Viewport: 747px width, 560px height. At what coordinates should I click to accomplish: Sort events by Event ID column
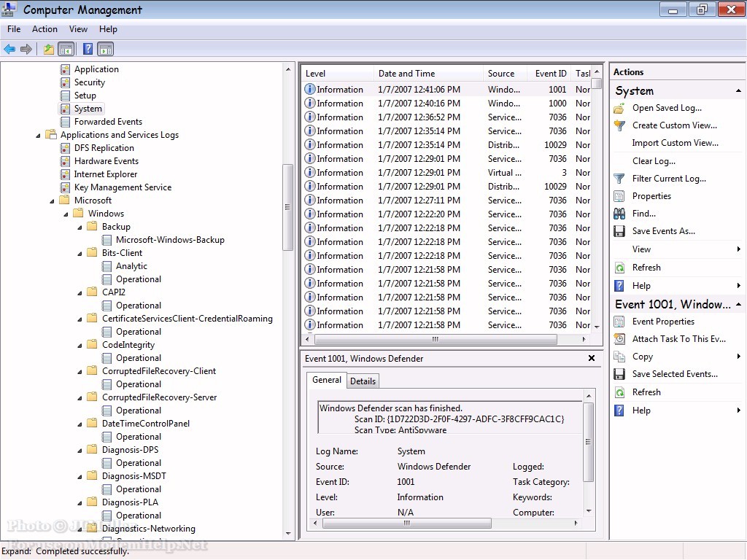[550, 74]
